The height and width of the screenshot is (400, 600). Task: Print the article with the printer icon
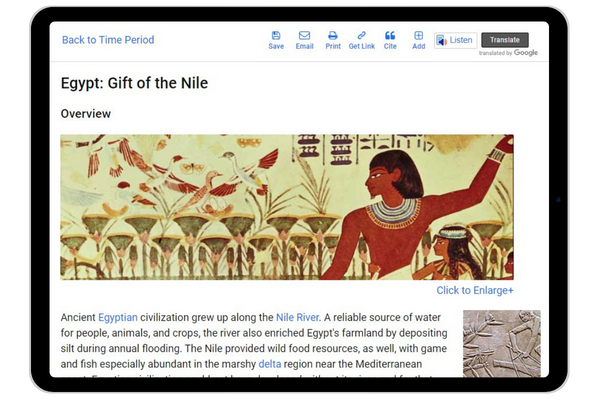point(333,36)
